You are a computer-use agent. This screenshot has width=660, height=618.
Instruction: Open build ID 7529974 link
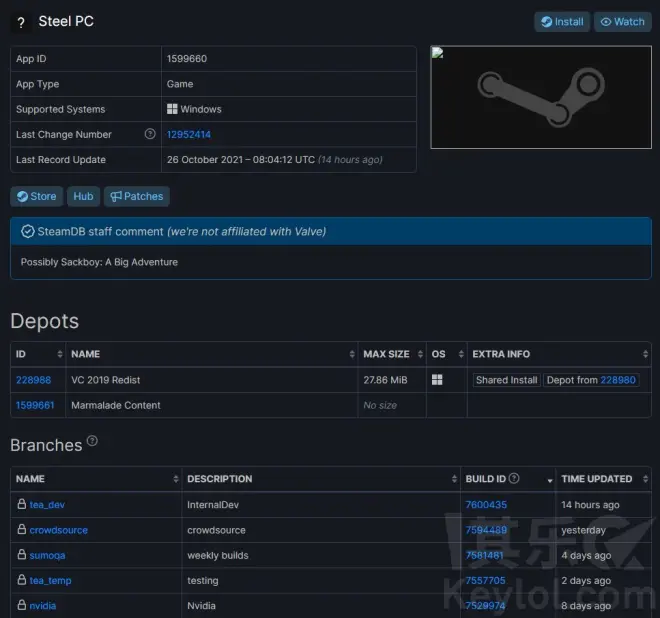(485, 606)
